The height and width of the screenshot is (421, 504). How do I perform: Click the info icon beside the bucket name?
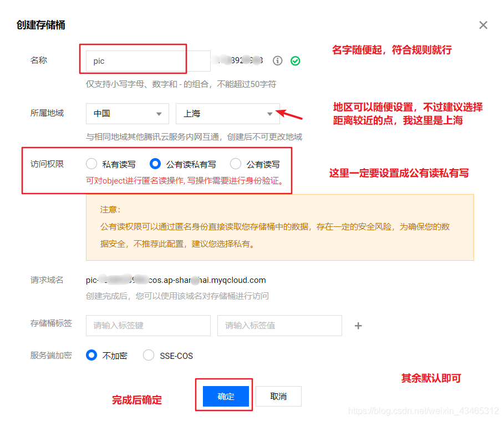277,60
